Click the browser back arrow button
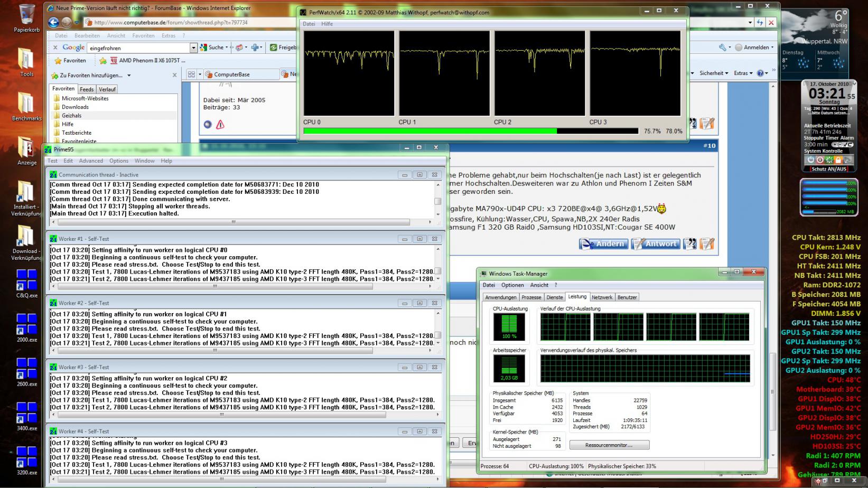The width and height of the screenshot is (868, 488). [53, 22]
